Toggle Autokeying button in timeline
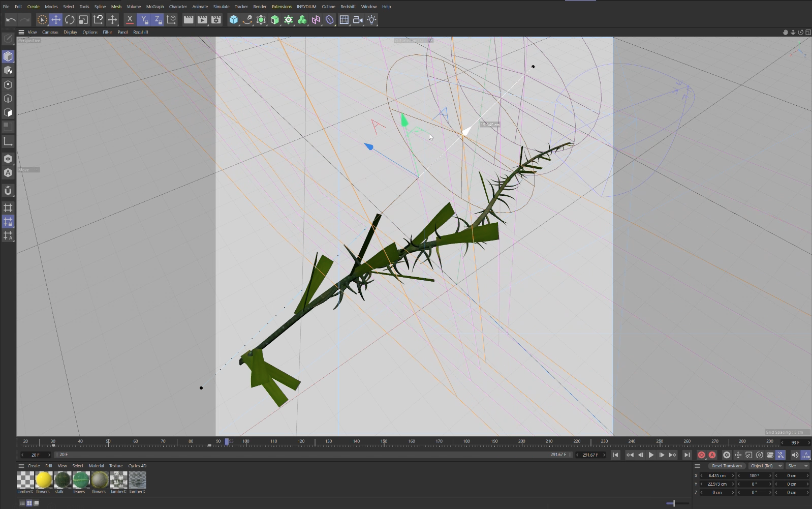The height and width of the screenshot is (509, 812). 712,455
